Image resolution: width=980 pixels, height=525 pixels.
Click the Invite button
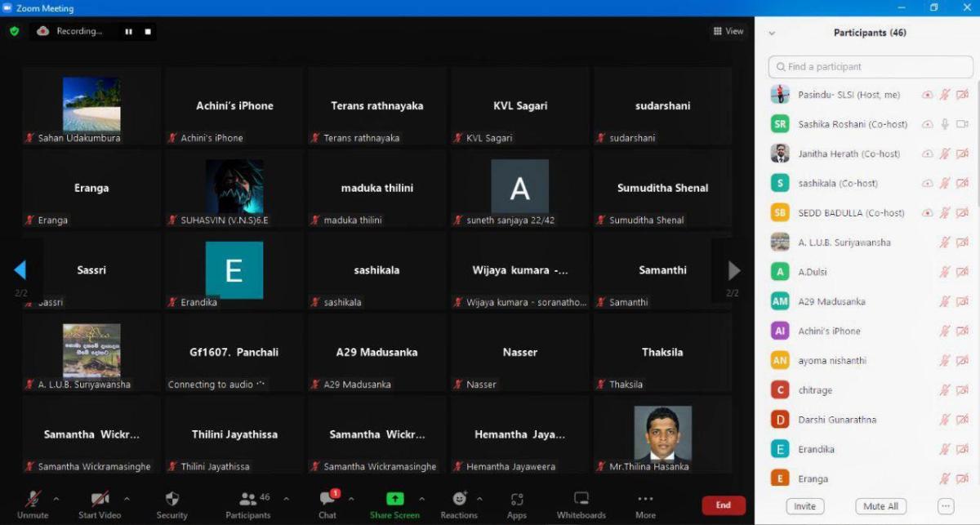(804, 506)
